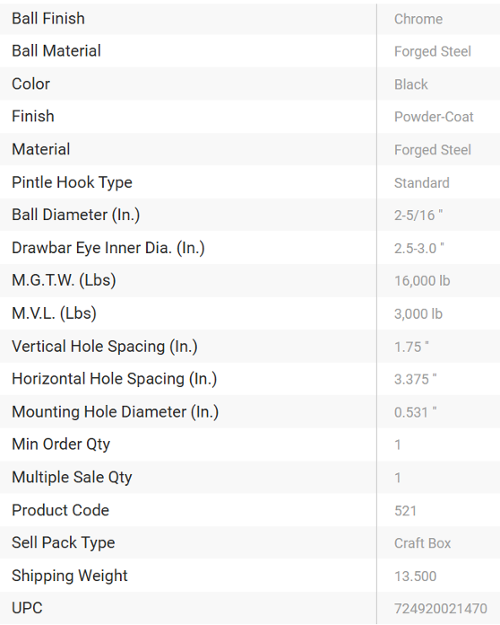Click the Ball Finish label

(x=48, y=19)
